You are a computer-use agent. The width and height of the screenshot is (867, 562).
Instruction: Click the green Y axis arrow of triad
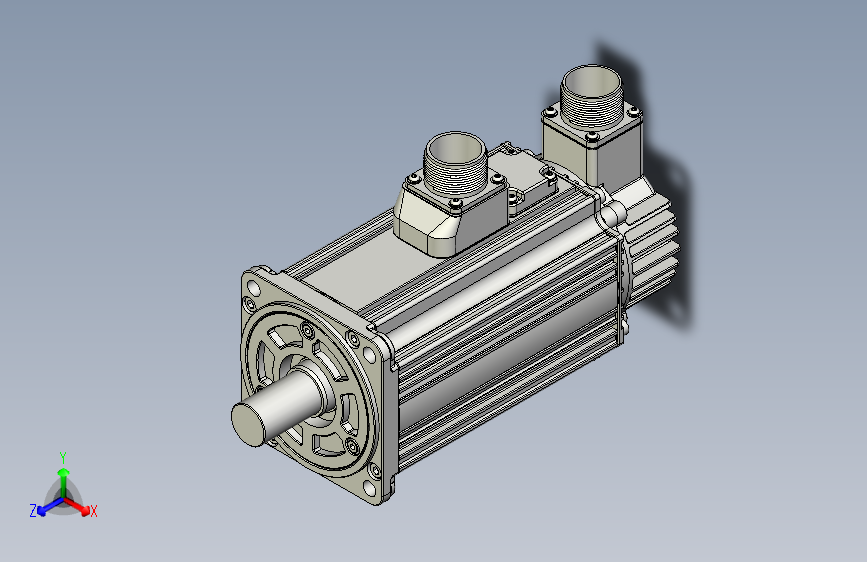(x=64, y=482)
